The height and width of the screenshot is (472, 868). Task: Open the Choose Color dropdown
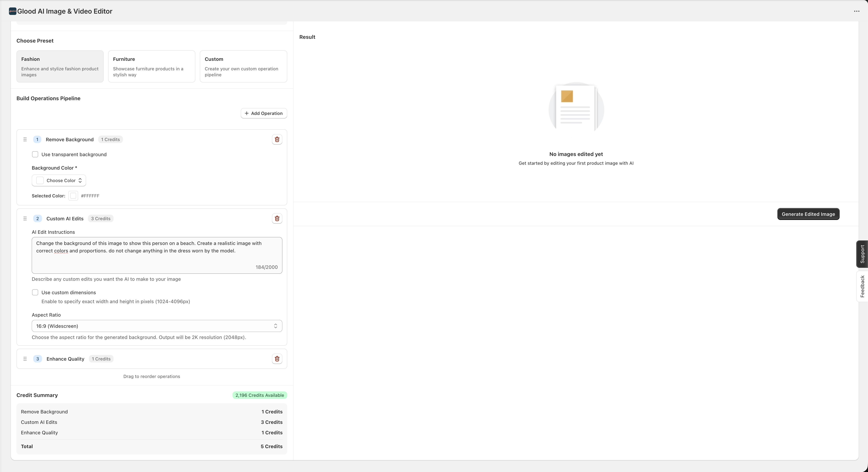coord(59,180)
